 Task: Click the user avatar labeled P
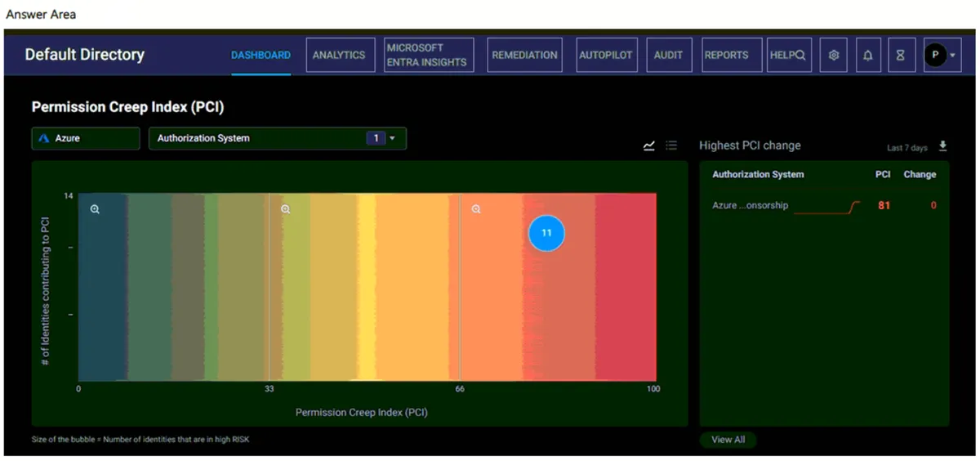coord(935,55)
